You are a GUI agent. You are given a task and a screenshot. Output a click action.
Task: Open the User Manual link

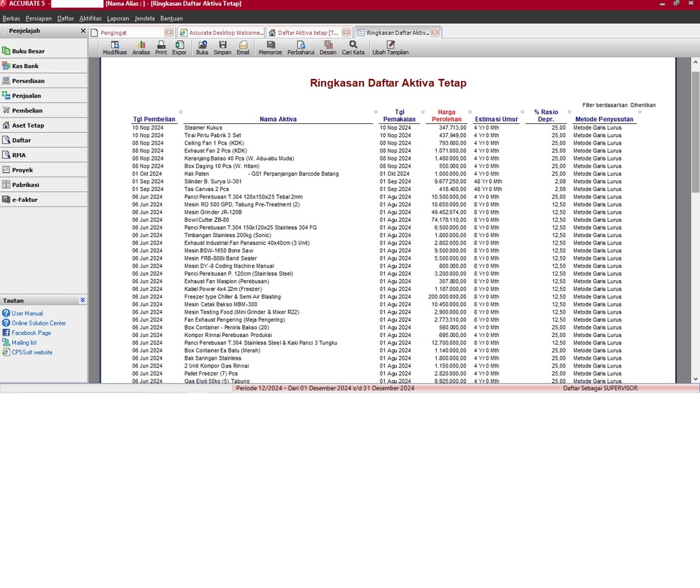[x=28, y=313]
